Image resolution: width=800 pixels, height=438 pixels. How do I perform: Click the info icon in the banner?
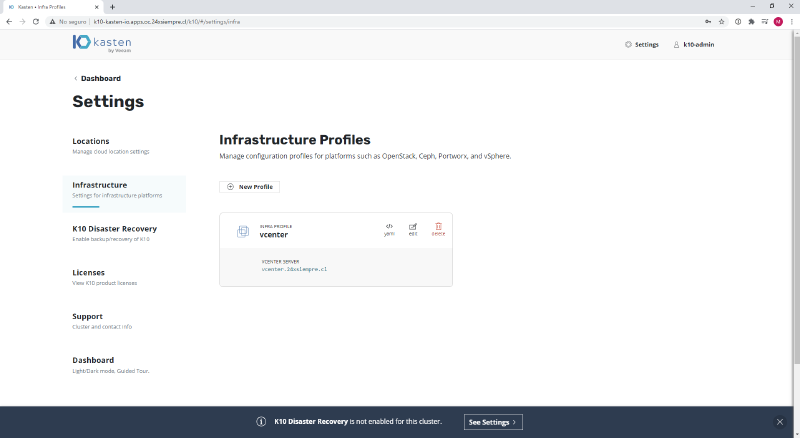[x=261, y=422]
